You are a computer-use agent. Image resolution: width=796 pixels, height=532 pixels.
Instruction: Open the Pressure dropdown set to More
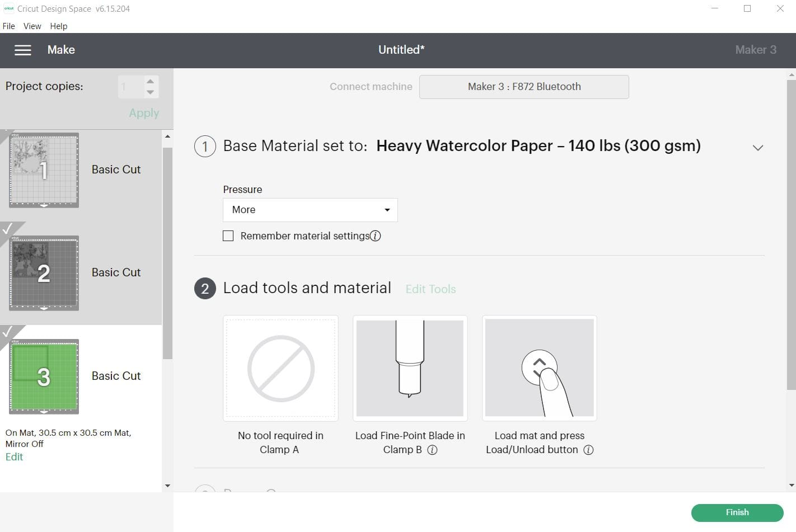(310, 210)
